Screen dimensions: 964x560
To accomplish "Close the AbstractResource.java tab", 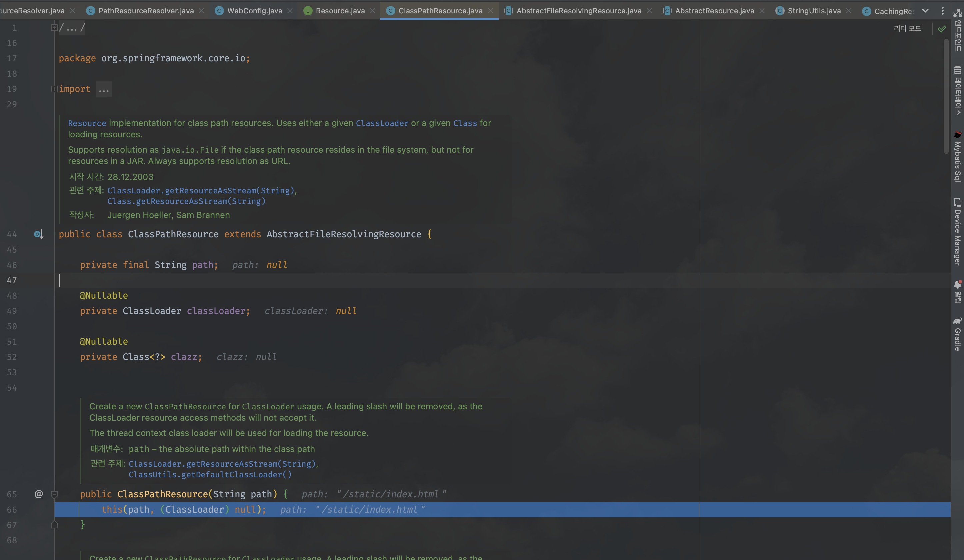I will pyautogui.click(x=762, y=11).
